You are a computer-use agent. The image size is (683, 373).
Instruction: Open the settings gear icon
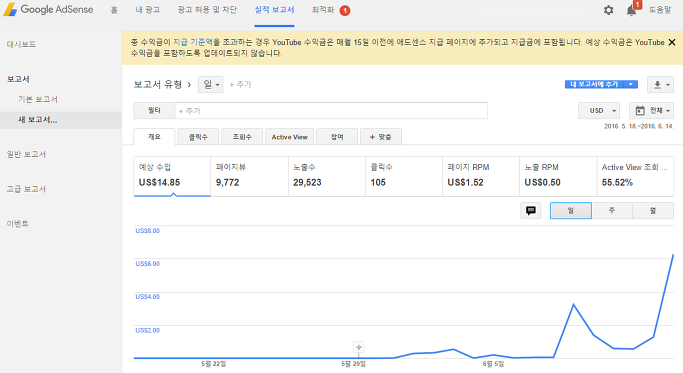point(609,10)
